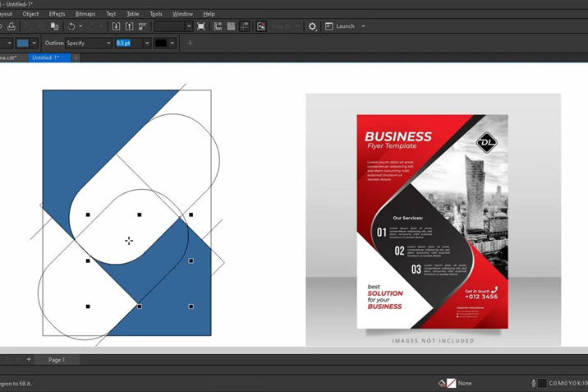Open the Bitmaps menu
Screen dimensions: 588x392
tap(85, 14)
